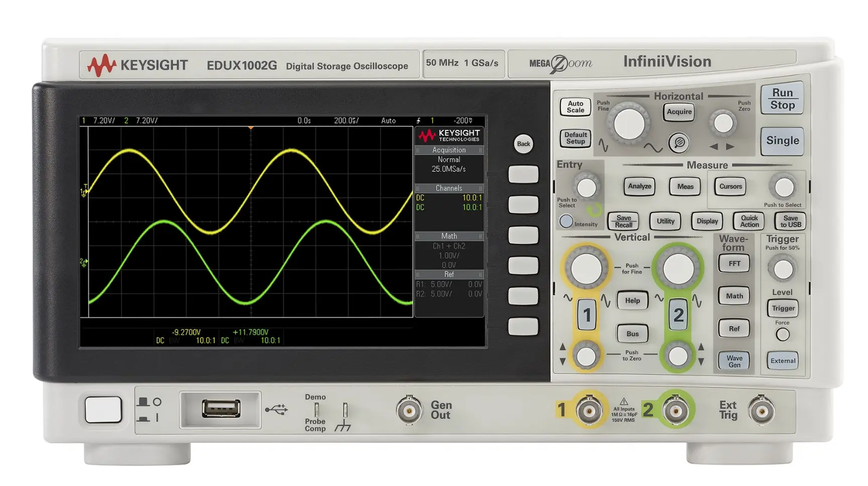Click the fifth softkey below Ref panel
The image size is (868, 486).
[523, 296]
